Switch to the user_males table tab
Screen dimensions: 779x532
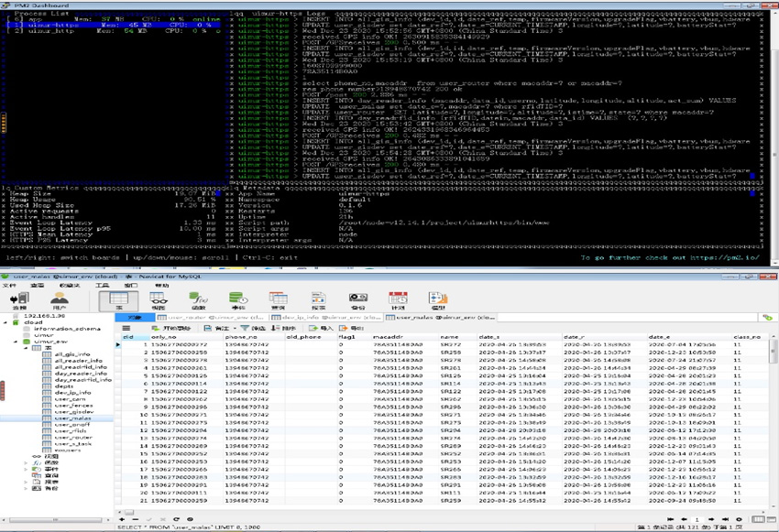pos(440,317)
